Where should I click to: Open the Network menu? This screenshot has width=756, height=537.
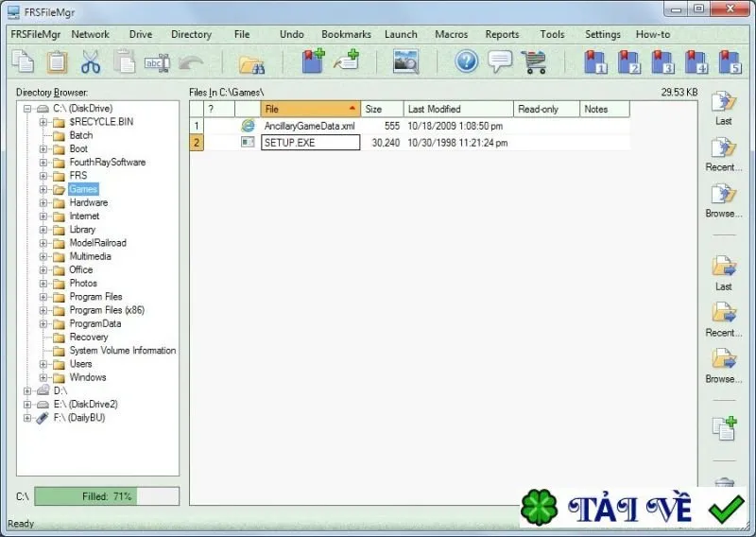coord(90,34)
